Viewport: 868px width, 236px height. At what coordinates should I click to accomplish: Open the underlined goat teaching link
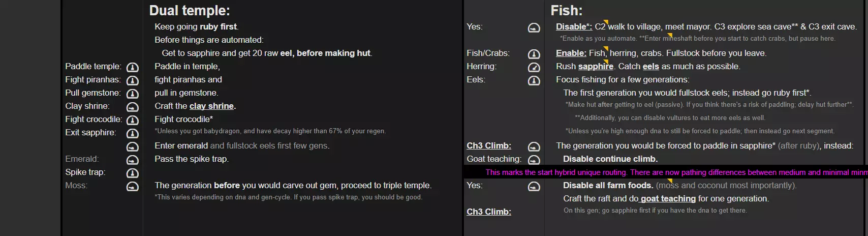[668, 199]
